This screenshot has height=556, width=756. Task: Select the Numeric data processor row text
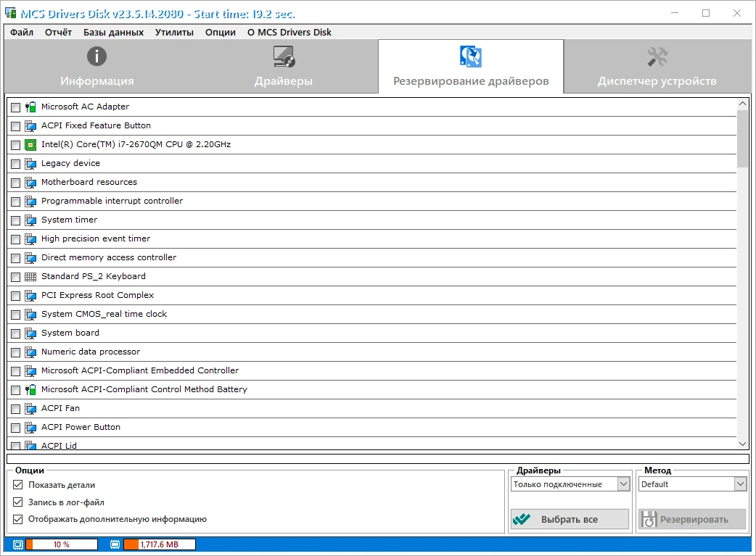[91, 352]
